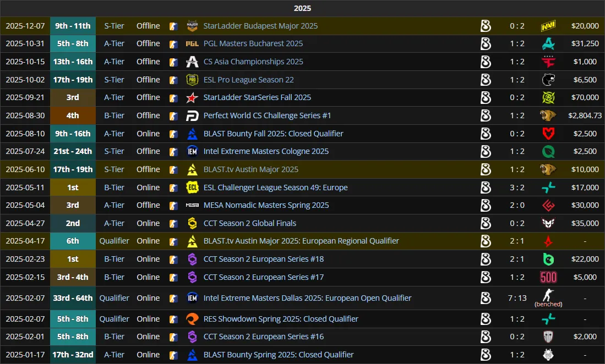Select the 4th placement cell
Viewport: 605px width, 364px height.
coord(73,115)
